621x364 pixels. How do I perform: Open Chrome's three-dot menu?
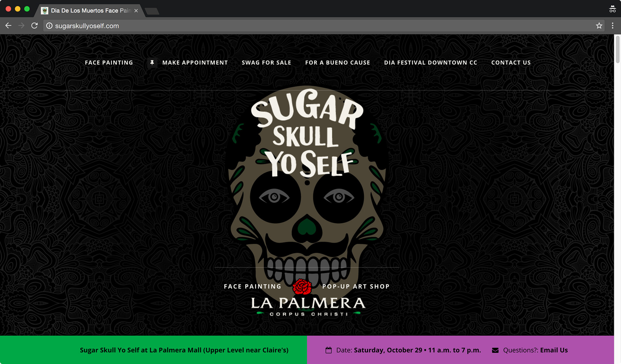coord(612,26)
